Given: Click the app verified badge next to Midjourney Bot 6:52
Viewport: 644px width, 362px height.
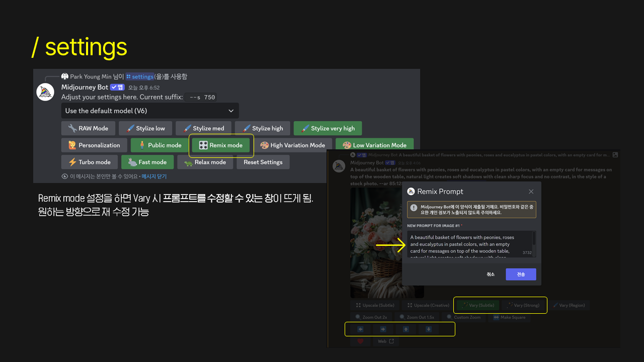Looking at the screenshot, I should (x=117, y=87).
